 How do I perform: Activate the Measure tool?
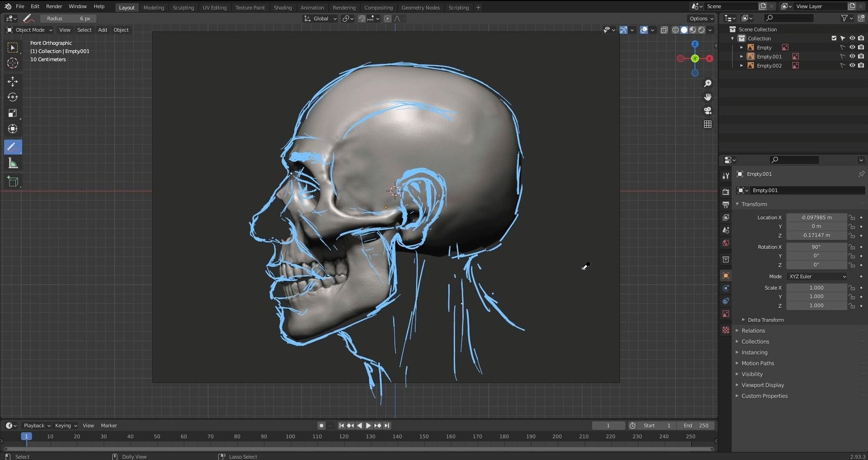[x=13, y=163]
